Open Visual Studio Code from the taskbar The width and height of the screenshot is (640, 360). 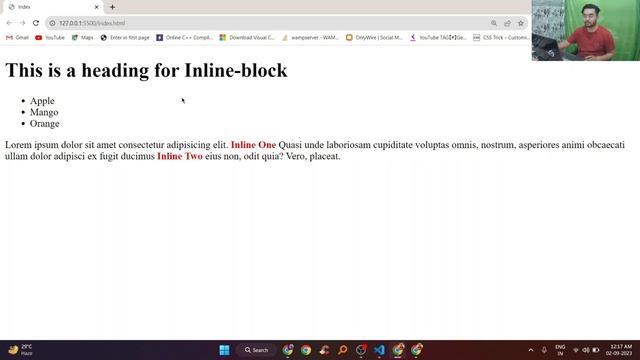point(379,350)
